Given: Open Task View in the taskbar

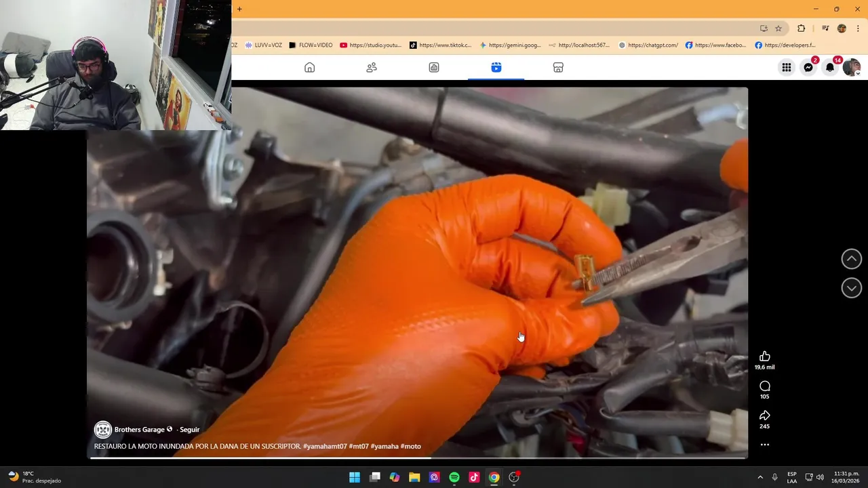Looking at the screenshot, I should [x=374, y=477].
